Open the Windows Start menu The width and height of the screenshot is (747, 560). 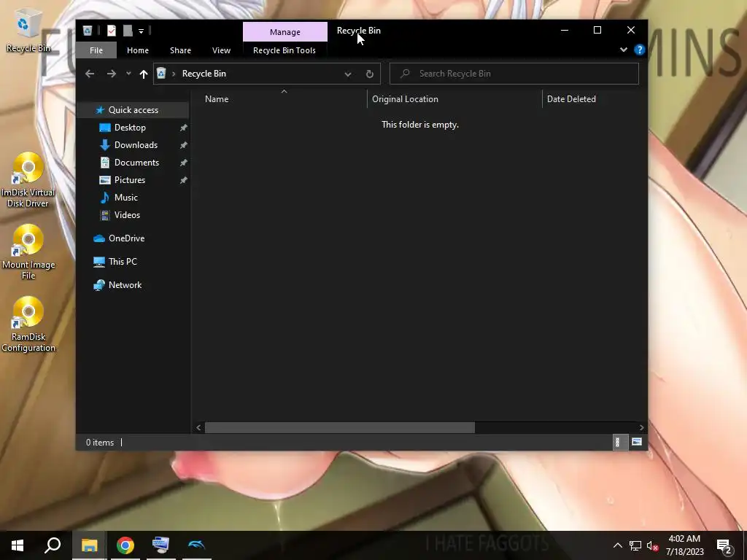(x=18, y=545)
